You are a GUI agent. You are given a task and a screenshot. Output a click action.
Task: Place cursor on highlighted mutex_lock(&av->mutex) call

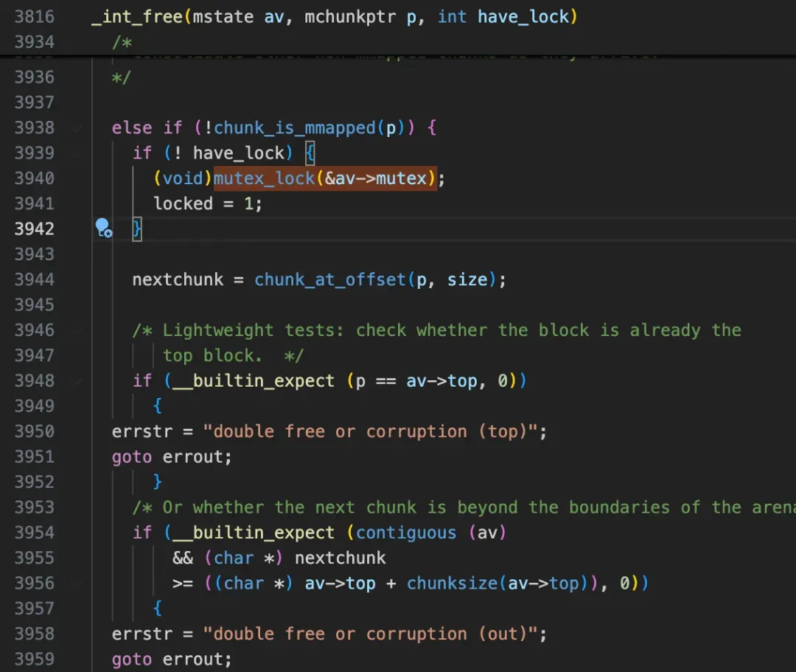(x=325, y=178)
